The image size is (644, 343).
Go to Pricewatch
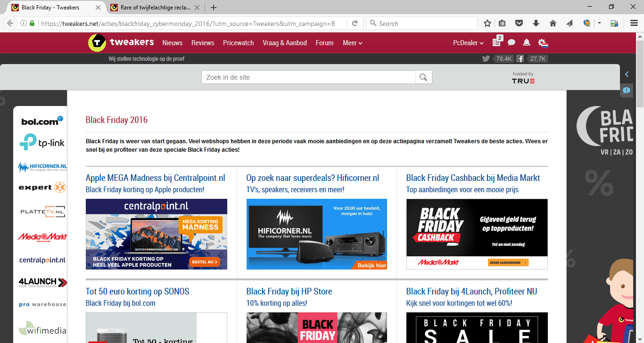[239, 43]
